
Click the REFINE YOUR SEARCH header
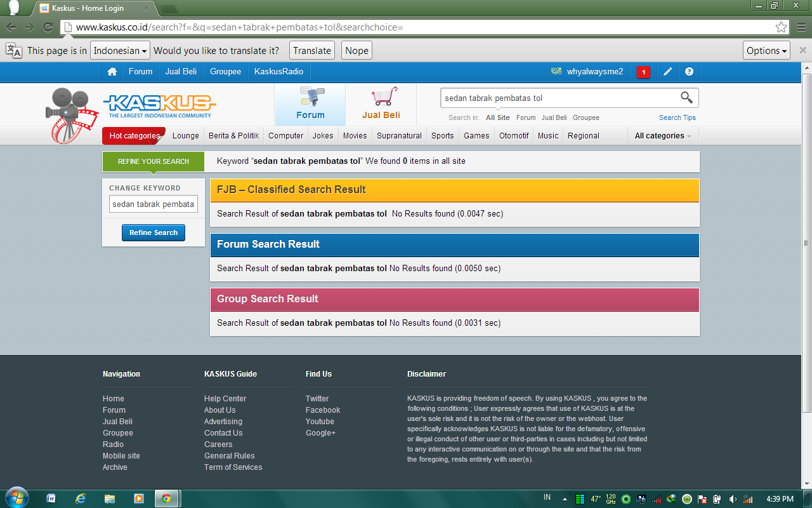click(x=154, y=161)
